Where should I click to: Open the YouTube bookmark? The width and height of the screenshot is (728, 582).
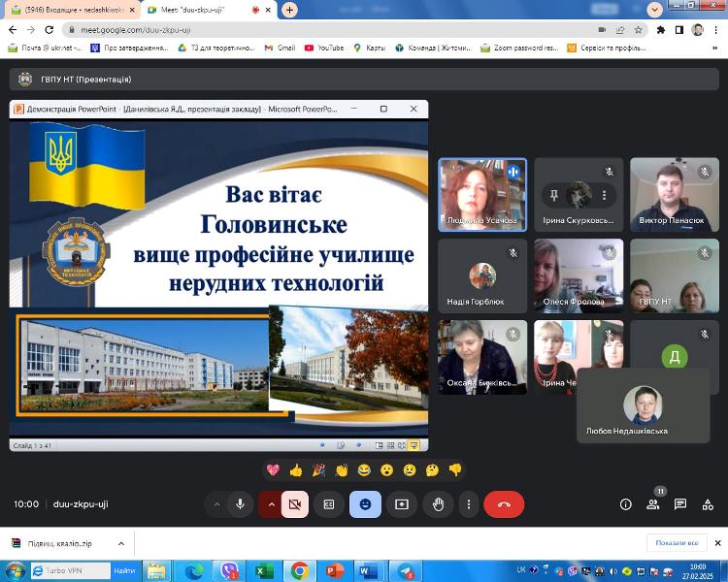(324, 47)
